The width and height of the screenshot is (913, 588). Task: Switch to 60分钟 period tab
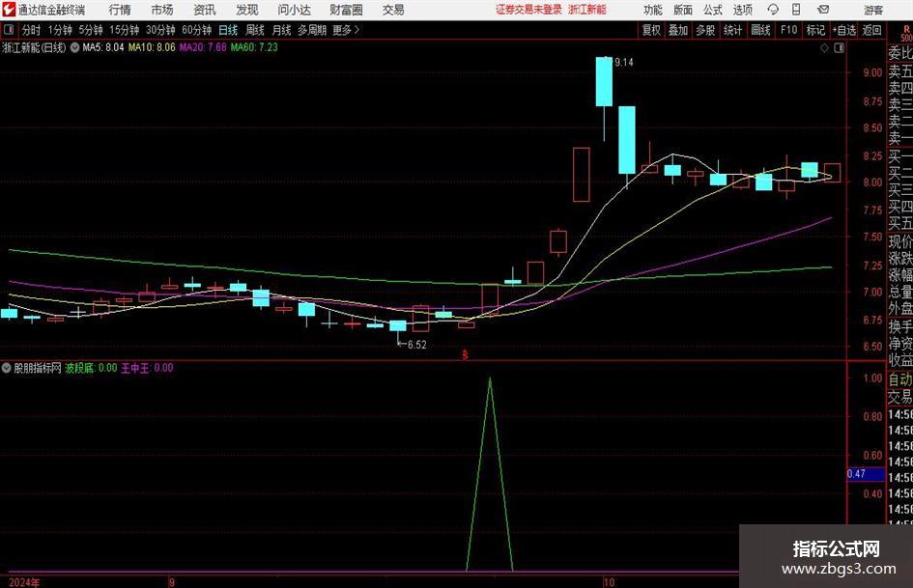[196, 30]
